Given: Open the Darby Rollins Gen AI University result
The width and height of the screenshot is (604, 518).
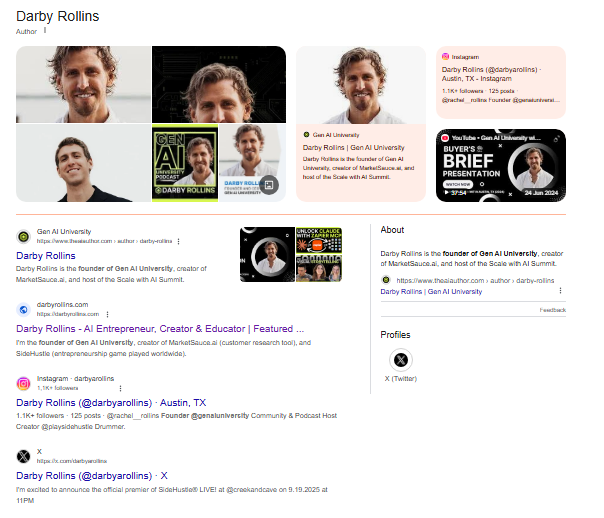Looking at the screenshot, I should pyautogui.click(x=46, y=256).
